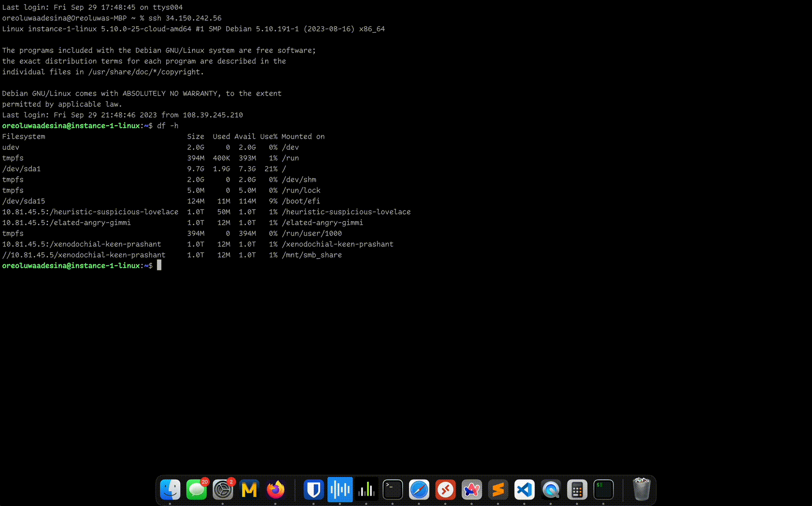This screenshot has width=812, height=506.
Task: Click the red and blue A app icon
Action: 472,490
